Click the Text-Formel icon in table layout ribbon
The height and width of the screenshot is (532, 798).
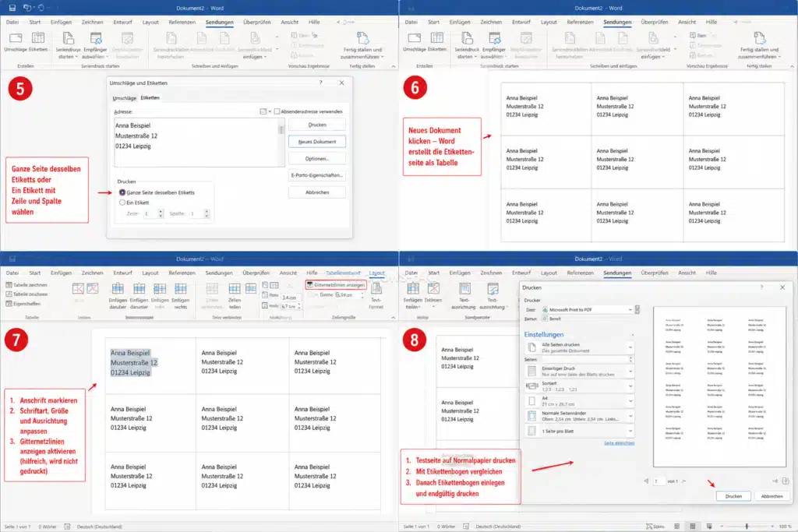(x=376, y=289)
